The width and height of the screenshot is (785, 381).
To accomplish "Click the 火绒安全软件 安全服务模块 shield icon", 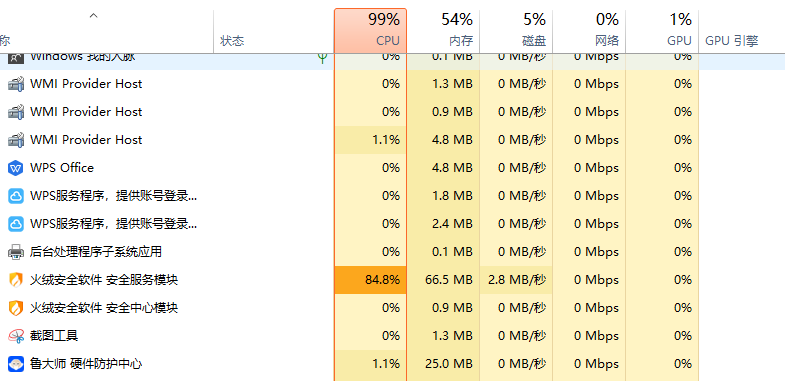I will pos(16,279).
